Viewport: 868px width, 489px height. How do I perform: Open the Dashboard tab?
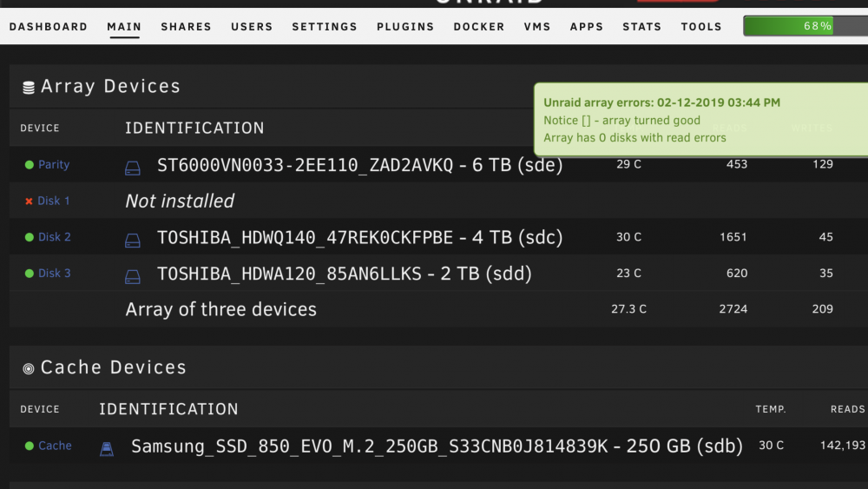pyautogui.click(x=48, y=27)
